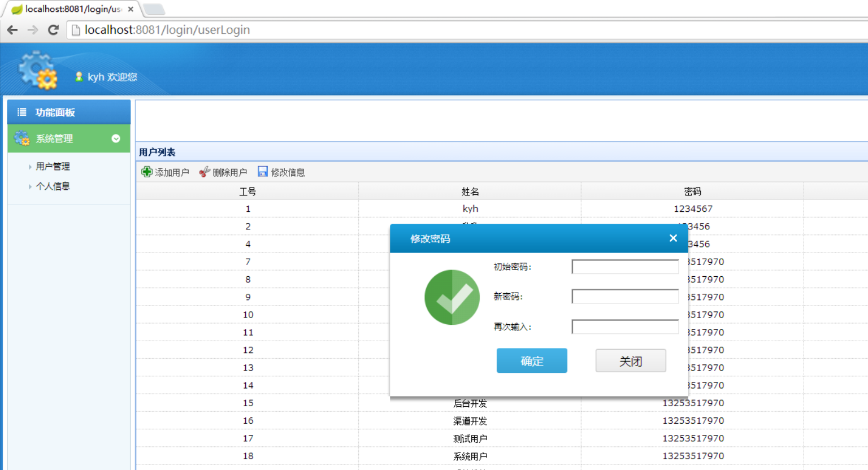Click the floppy disk 修改信息 icon
Screen dimensions: 868x470
coord(263,171)
